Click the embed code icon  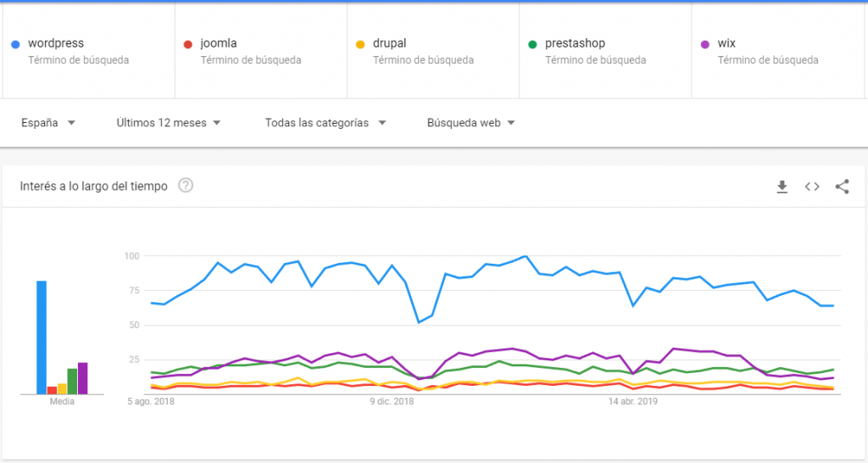812,187
